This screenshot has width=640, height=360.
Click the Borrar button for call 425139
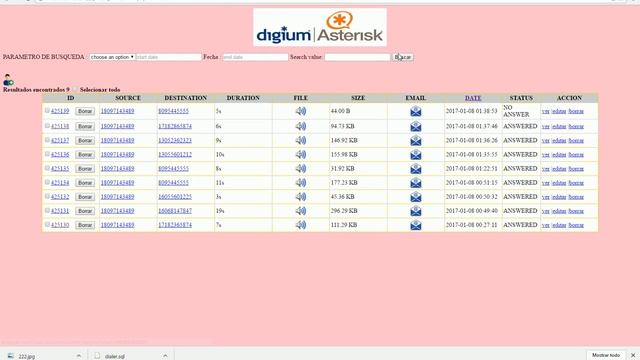(85, 111)
